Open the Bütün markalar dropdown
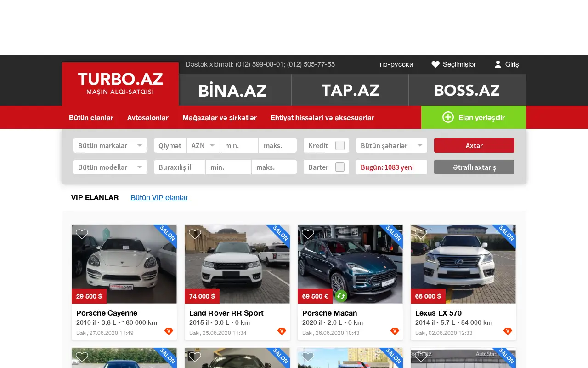588x368 pixels. [110, 145]
